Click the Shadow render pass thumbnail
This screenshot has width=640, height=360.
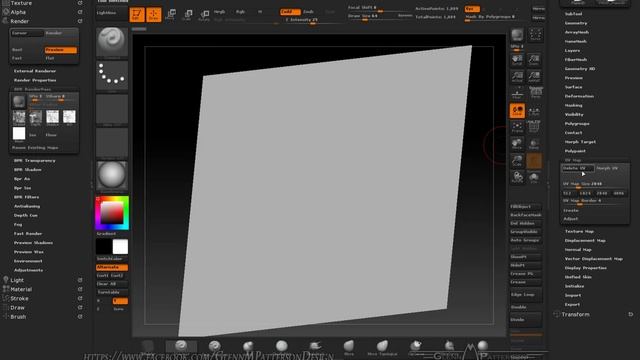click(52, 117)
